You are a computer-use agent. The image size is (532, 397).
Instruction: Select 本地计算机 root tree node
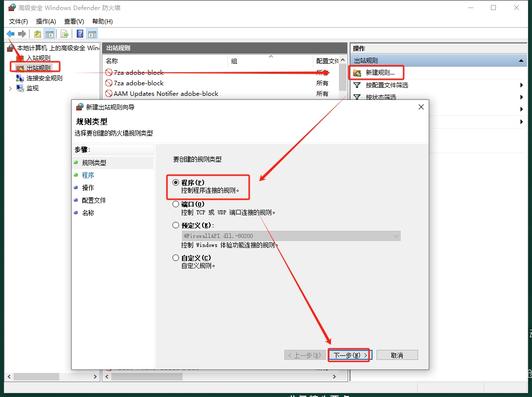point(58,48)
